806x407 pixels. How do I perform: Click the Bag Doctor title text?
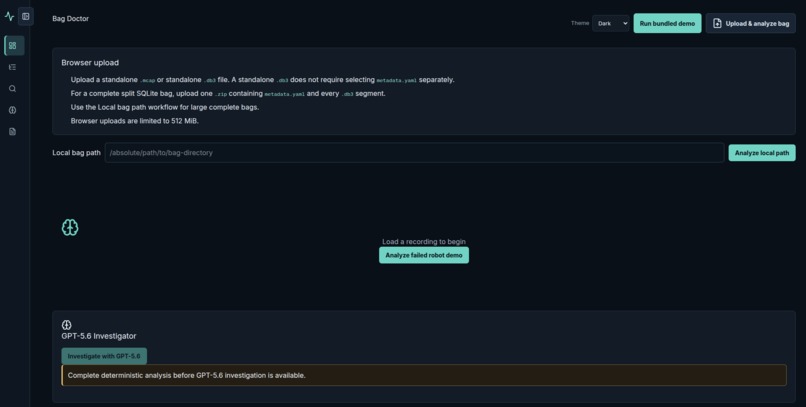[x=70, y=18]
